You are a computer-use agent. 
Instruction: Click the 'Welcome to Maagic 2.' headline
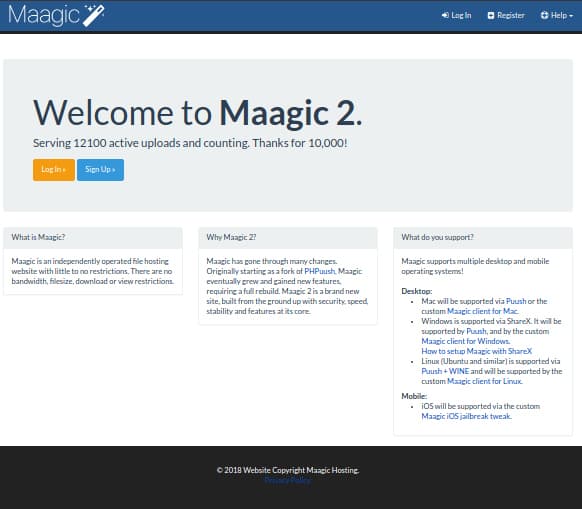[x=197, y=113]
